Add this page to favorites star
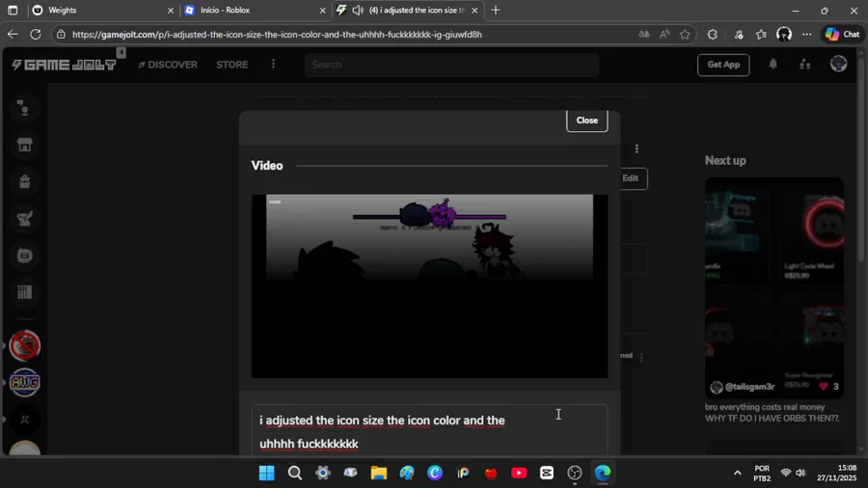The image size is (868, 488). click(x=686, y=35)
